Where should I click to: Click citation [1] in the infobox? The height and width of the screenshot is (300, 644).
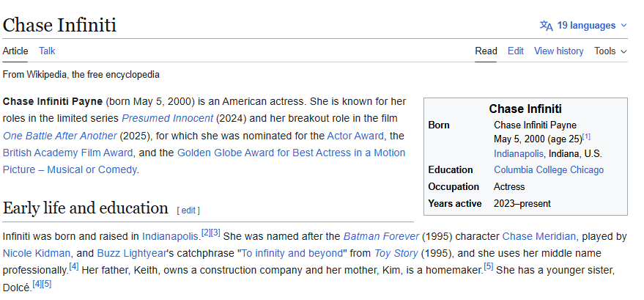coord(587,136)
